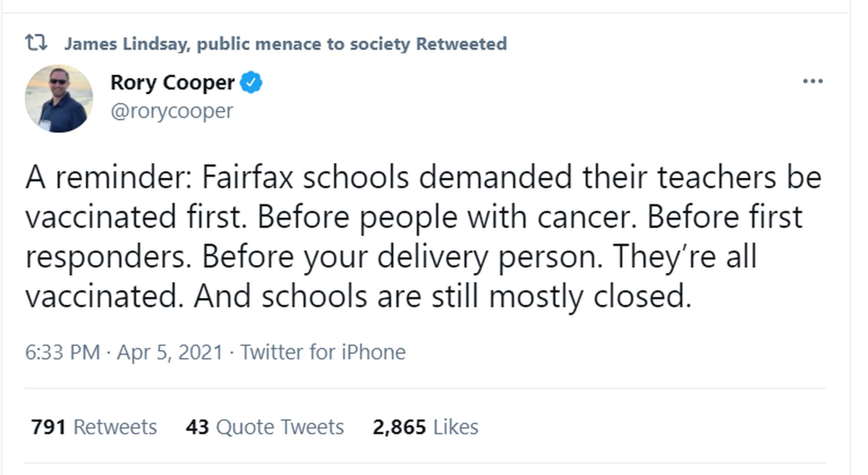The height and width of the screenshot is (475, 868).
Task: Click the word cancer in the tweet
Action: pos(587,217)
